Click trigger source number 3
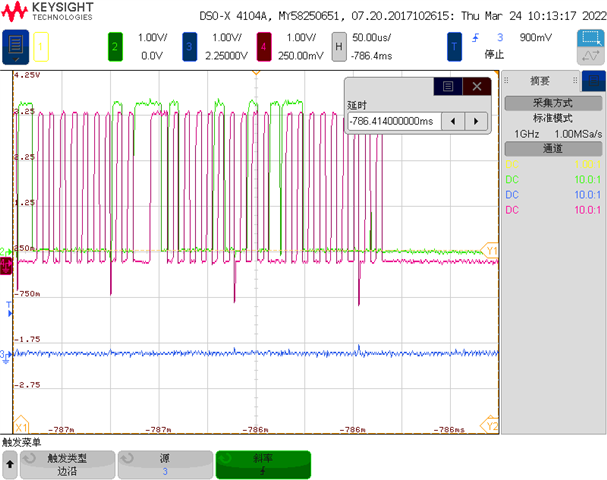The height and width of the screenshot is (480, 607). click(500, 38)
